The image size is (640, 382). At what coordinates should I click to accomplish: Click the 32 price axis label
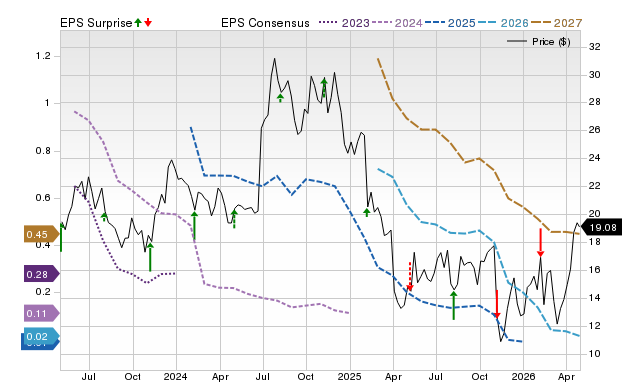tap(595, 47)
